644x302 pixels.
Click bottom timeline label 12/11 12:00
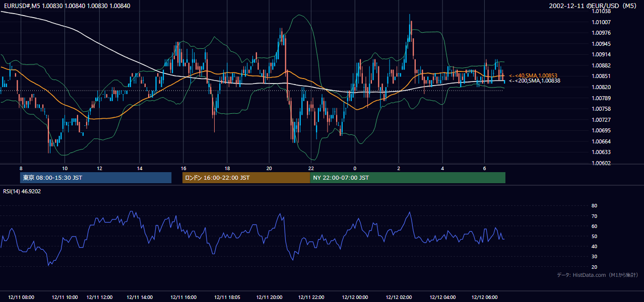(99, 297)
